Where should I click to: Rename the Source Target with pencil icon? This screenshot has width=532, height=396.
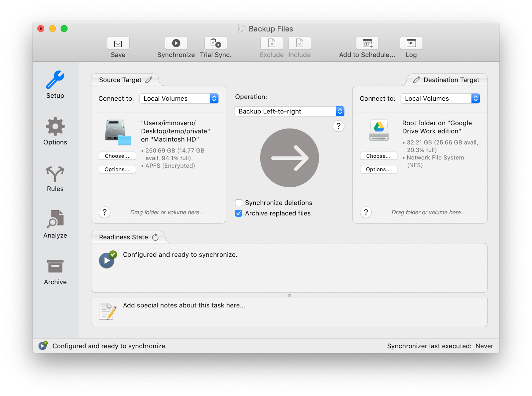(149, 80)
